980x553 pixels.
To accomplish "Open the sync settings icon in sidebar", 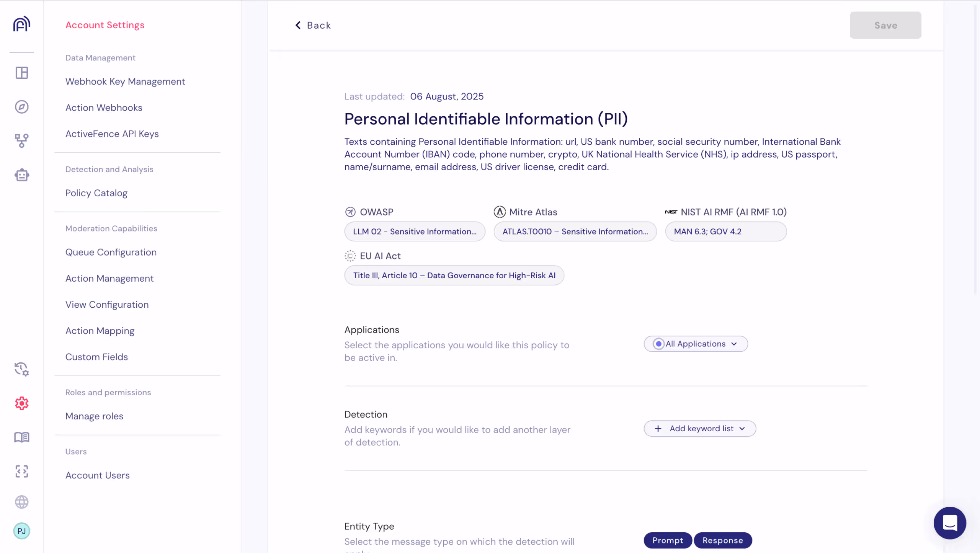I will pyautogui.click(x=21, y=369).
